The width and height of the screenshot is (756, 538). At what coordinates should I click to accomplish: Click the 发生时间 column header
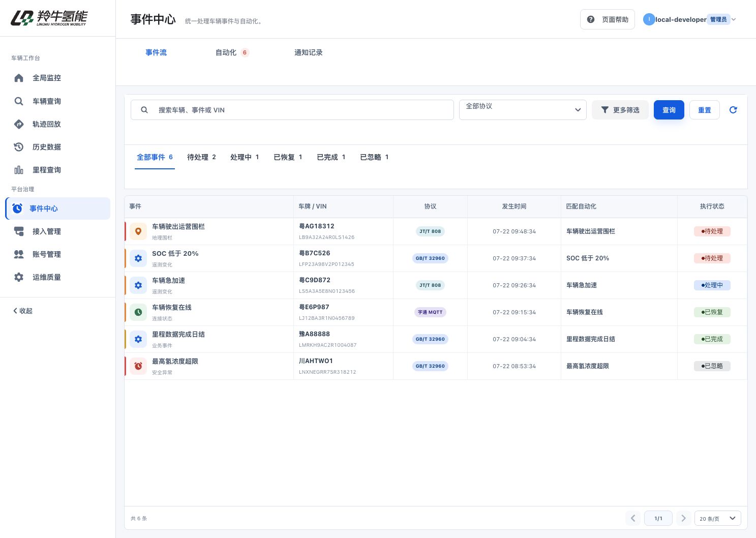(x=514, y=206)
